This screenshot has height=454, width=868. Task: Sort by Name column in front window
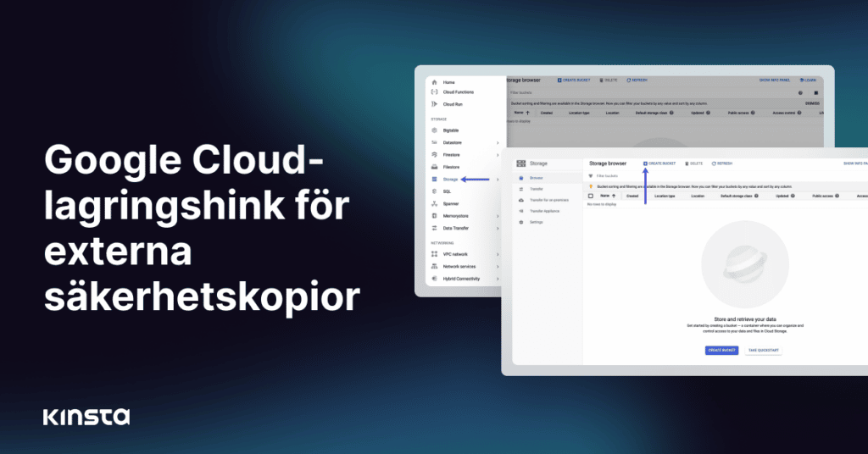[x=608, y=196]
